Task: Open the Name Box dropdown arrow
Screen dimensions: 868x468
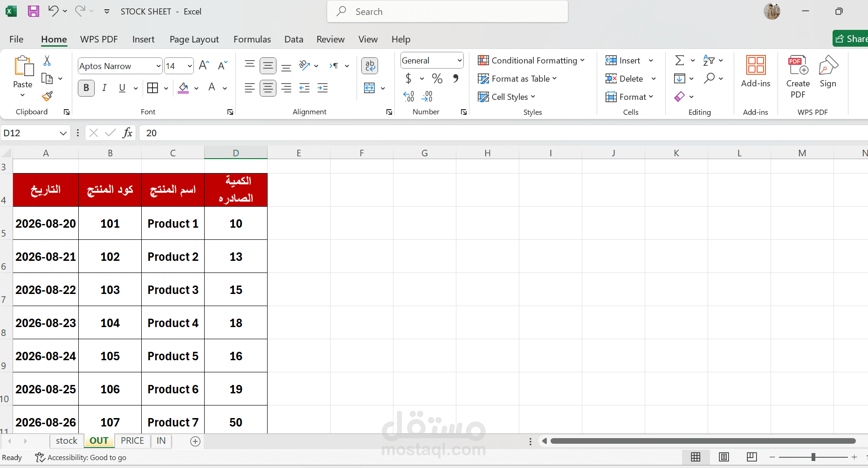Action: (63, 133)
